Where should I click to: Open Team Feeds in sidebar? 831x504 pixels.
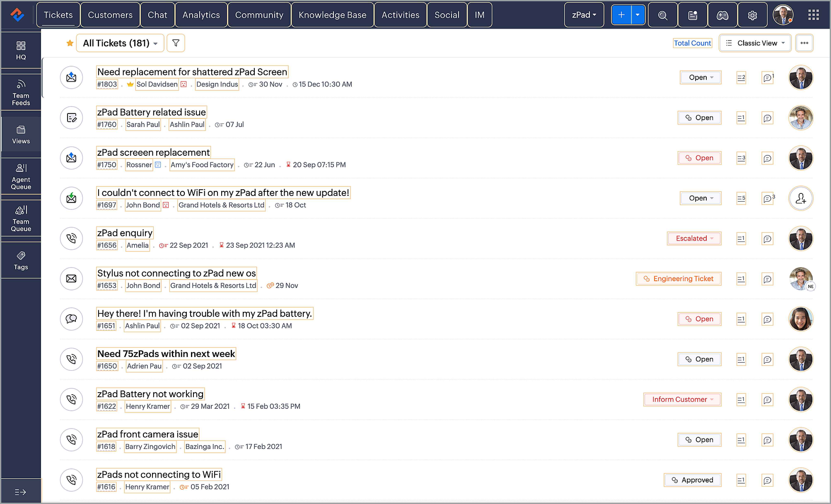pyautogui.click(x=21, y=92)
